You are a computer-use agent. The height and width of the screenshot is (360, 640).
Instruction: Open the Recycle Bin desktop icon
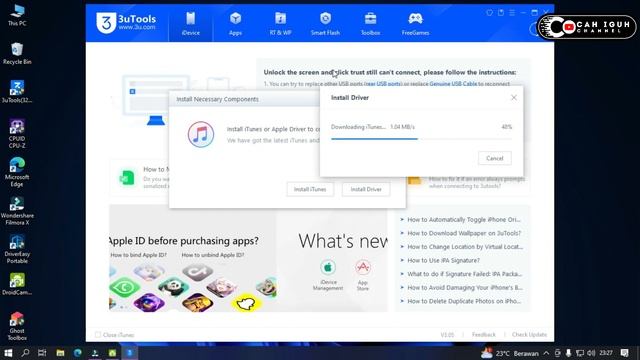17,54
